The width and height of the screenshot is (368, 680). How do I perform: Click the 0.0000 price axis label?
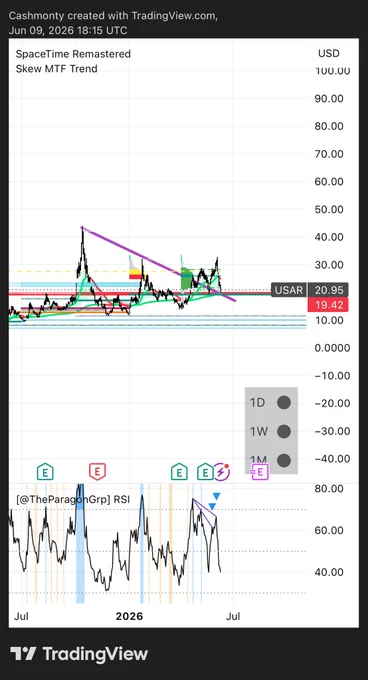[332, 348]
